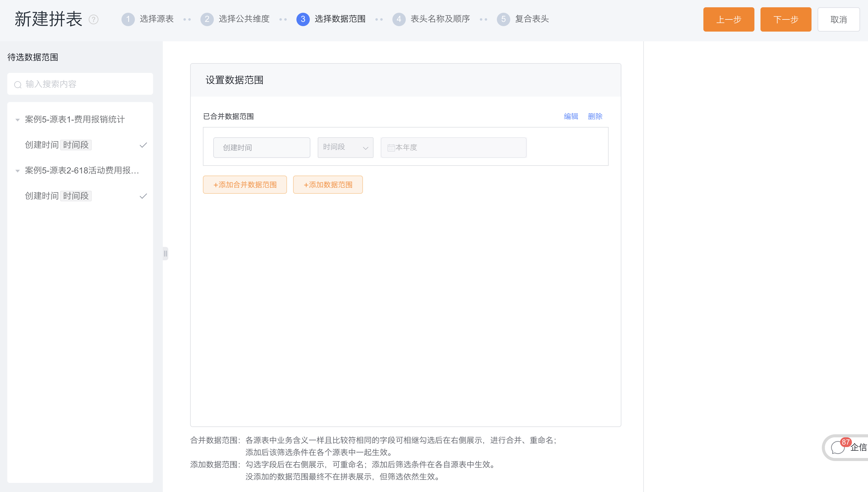Collapse 案例5-源表1-费用报销统计 tree arrow

[x=18, y=120]
